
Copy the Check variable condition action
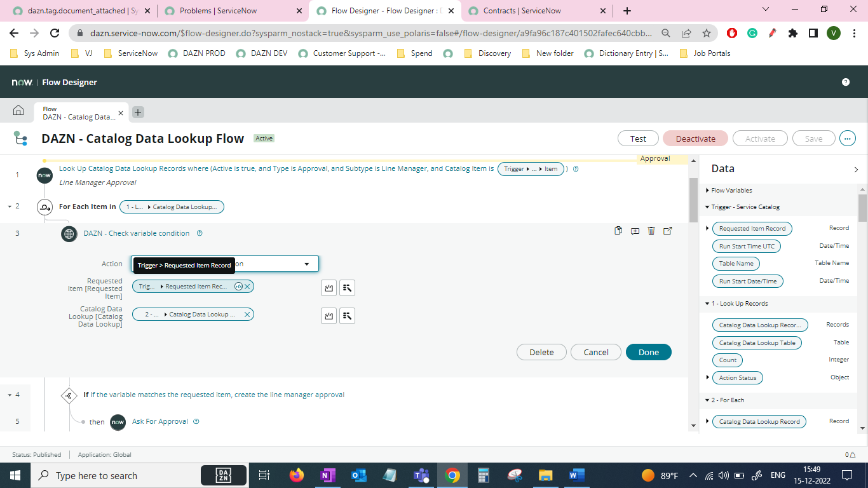coord(618,231)
